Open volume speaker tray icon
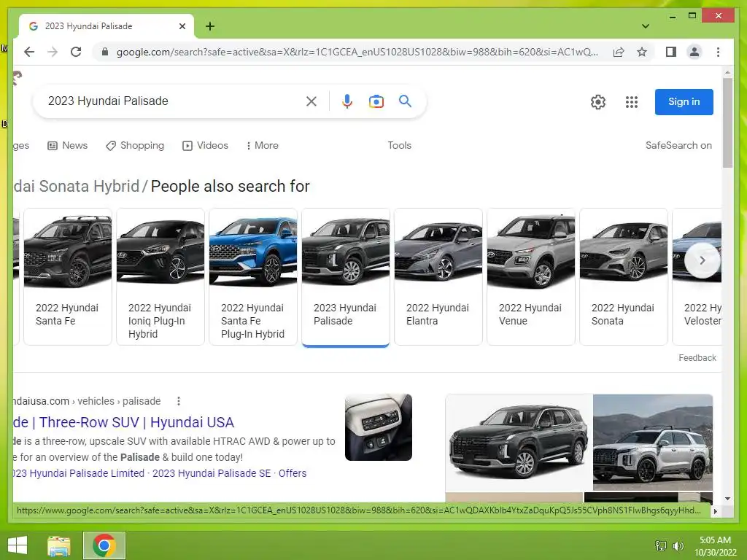 [678, 545]
